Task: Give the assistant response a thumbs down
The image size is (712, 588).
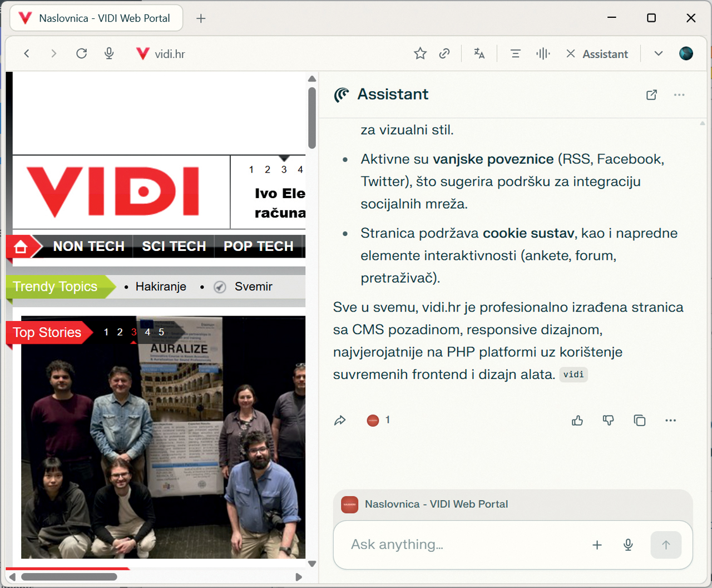Action: [608, 421]
